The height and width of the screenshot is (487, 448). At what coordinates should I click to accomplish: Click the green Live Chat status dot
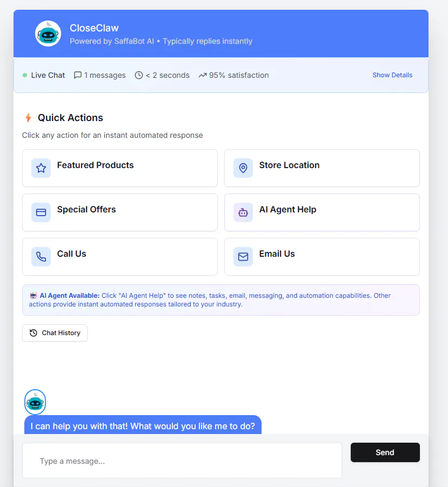click(x=25, y=75)
